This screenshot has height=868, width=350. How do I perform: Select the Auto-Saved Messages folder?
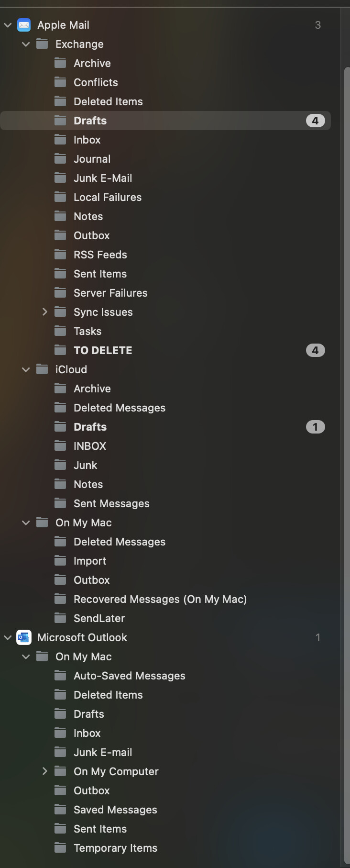(165, 676)
